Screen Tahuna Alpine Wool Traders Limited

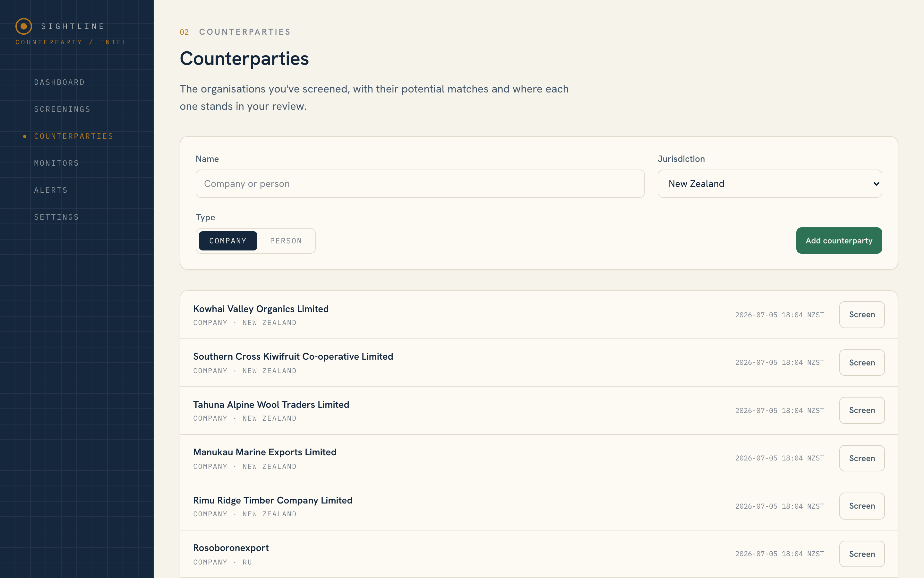point(862,410)
